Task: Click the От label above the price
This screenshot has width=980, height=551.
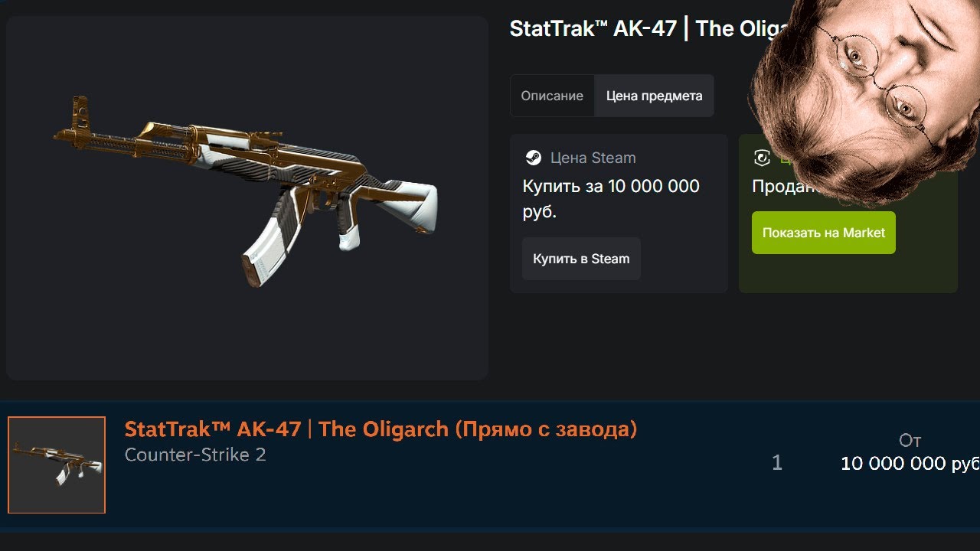Action: tap(910, 440)
